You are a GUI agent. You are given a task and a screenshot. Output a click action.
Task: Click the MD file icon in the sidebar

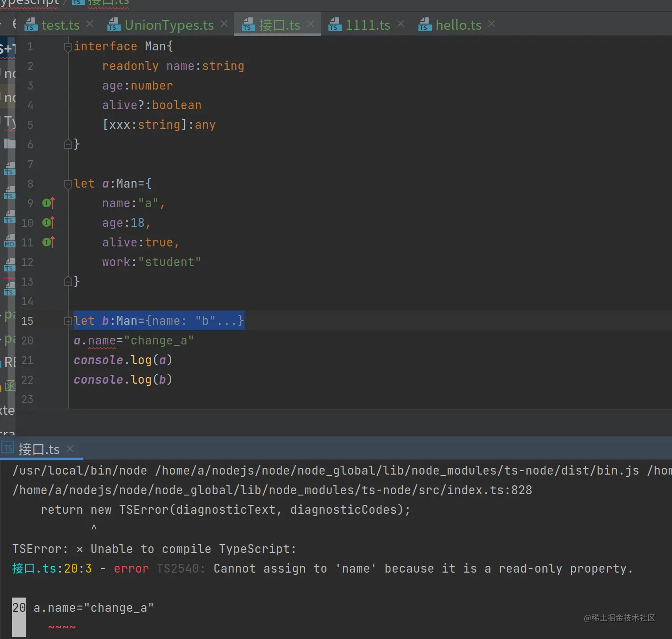[x=9, y=242]
